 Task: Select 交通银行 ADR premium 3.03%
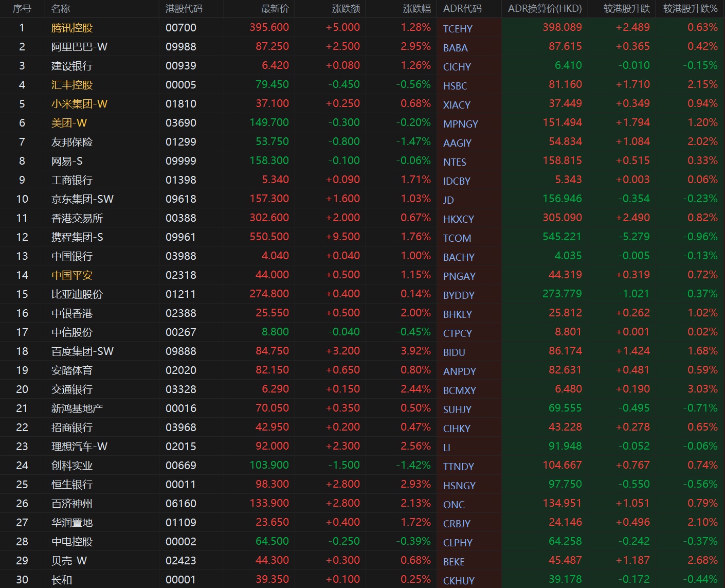702,389
